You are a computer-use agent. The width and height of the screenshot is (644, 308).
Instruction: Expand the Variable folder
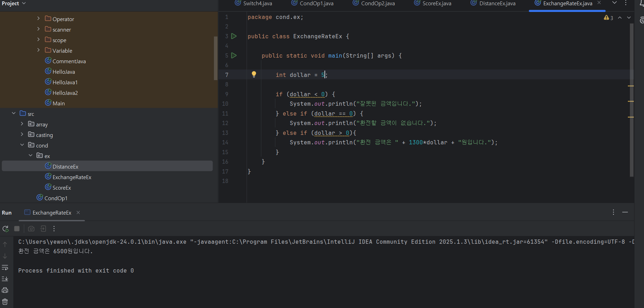pyautogui.click(x=39, y=50)
